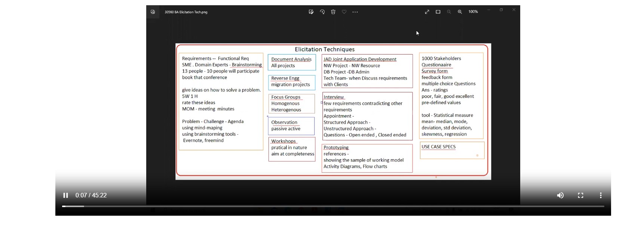
Task: Click the 0:07 / 45:22 time display
Action: [x=91, y=196]
